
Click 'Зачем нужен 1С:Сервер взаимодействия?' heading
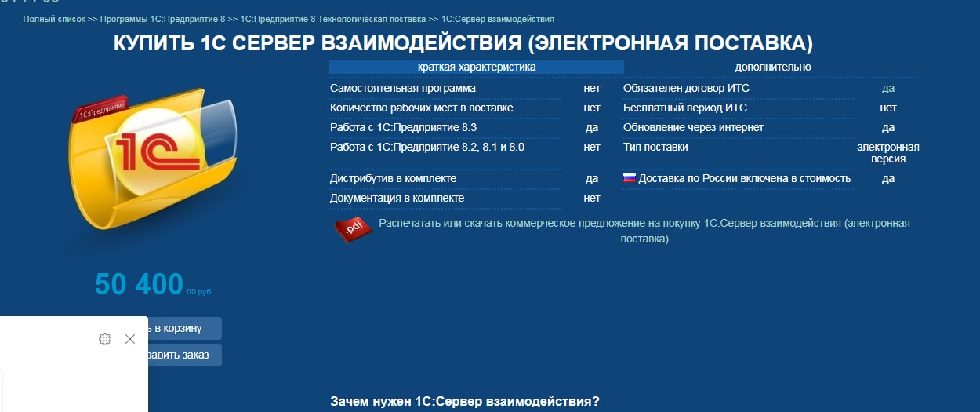[x=465, y=402]
